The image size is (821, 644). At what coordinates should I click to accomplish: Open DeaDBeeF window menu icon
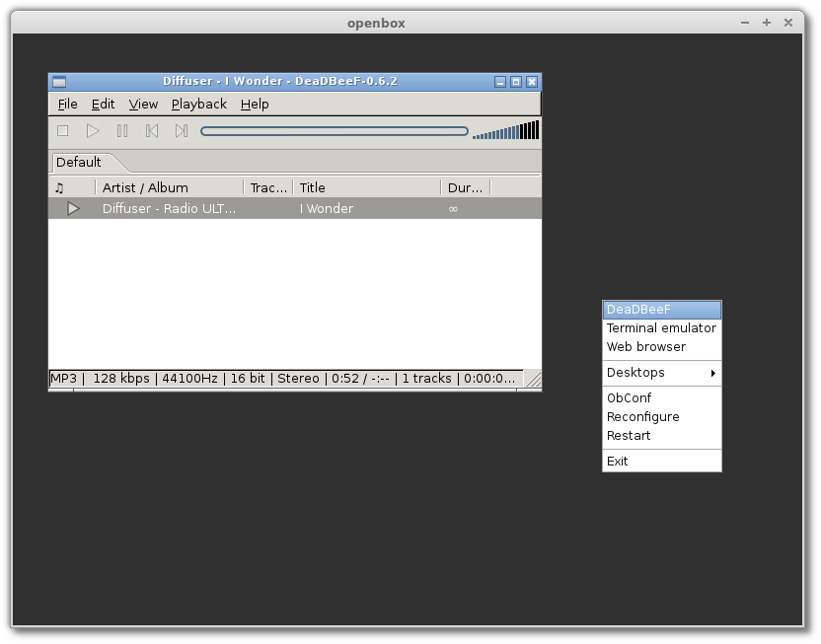pyautogui.click(x=59, y=82)
